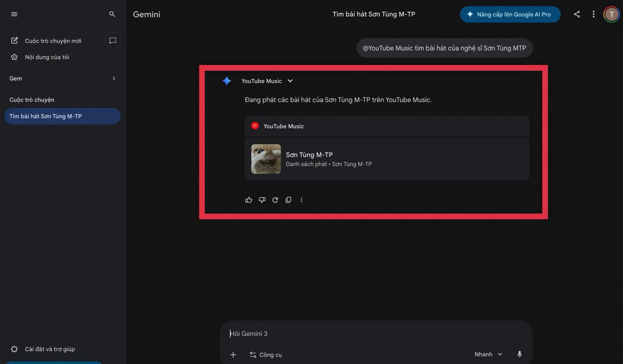This screenshot has height=364, width=623.
Task: Open Nội dung của tôi in sidebar
Action: click(47, 57)
